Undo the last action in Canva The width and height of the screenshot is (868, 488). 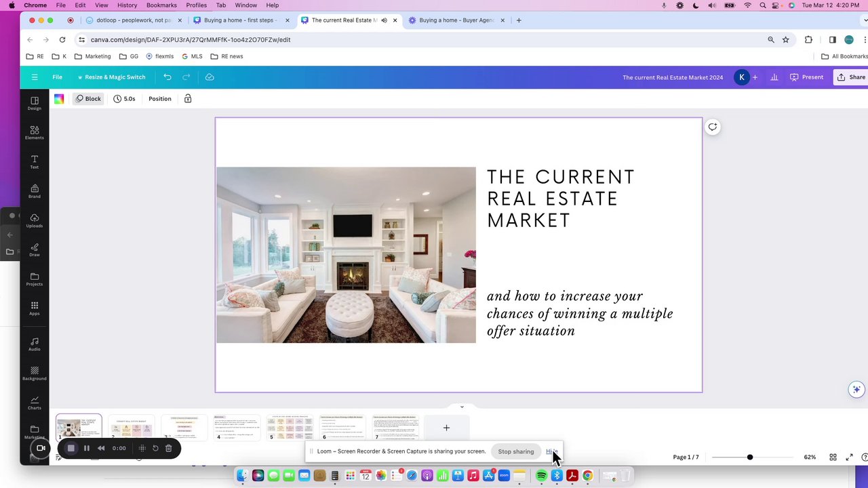(x=167, y=77)
